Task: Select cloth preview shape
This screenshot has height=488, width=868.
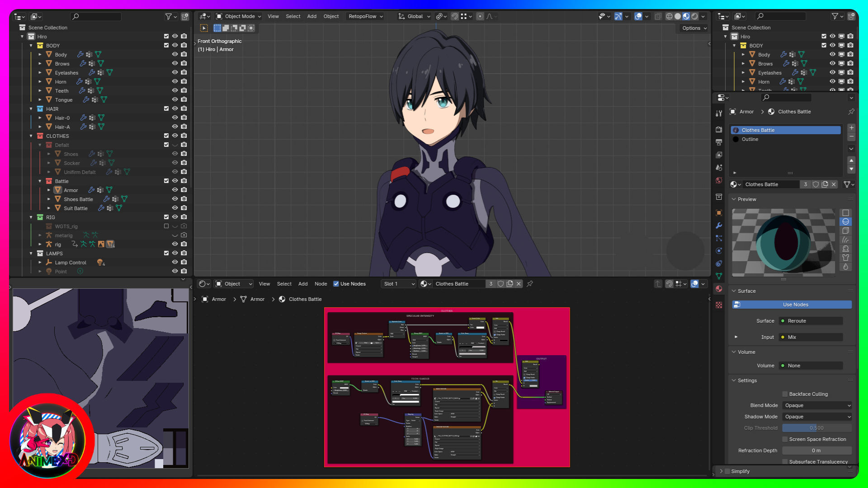Action: (845, 258)
